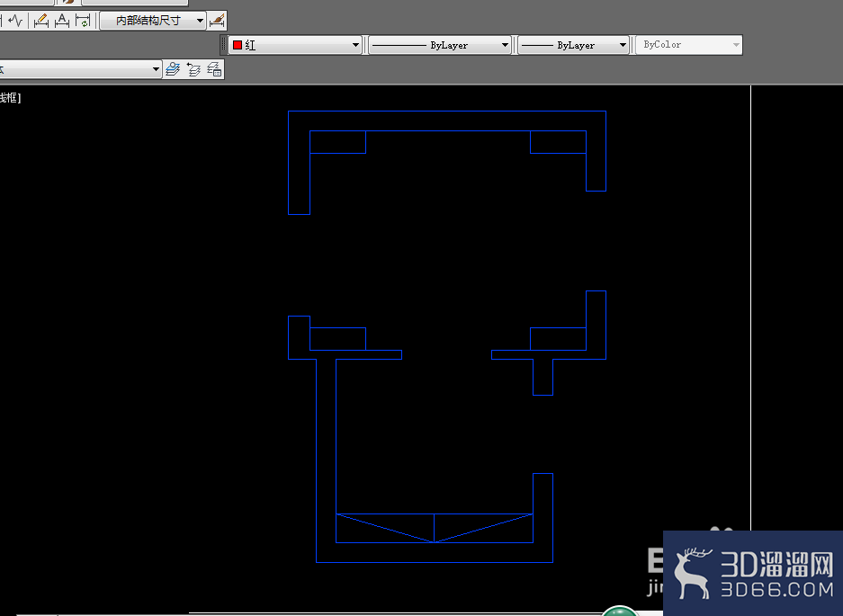Click the Dimension Update icon
Image resolution: width=843 pixels, height=616 pixels.
84,21
